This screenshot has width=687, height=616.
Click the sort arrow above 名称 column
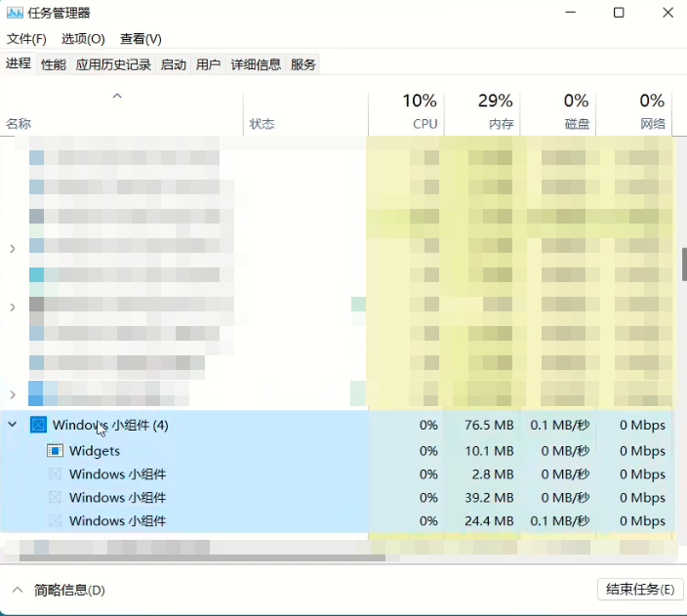117,96
